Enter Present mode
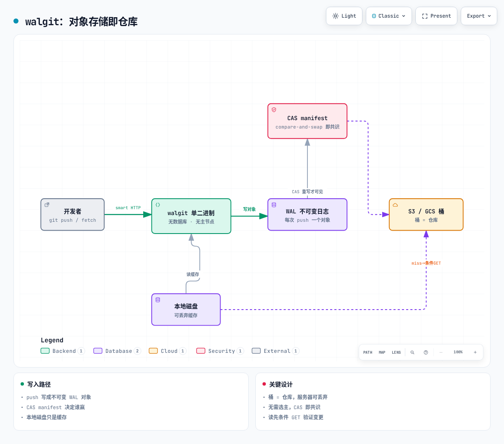 436,16
